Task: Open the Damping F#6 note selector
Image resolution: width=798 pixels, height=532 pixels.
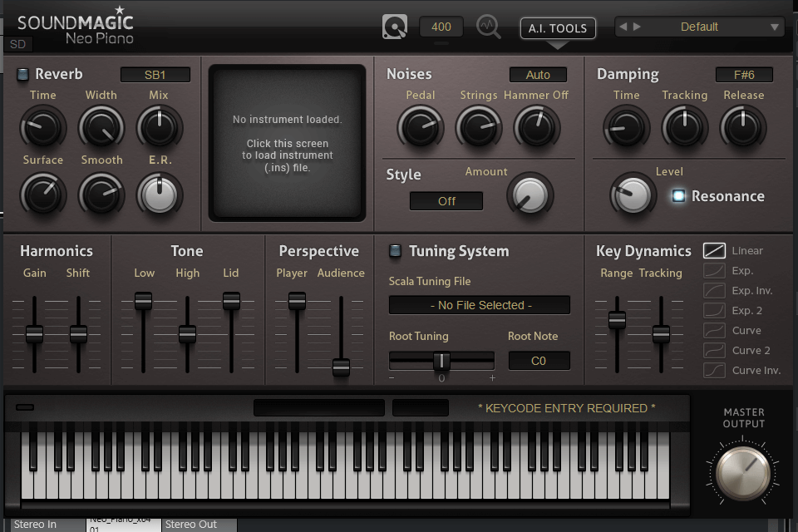Action: pos(744,75)
